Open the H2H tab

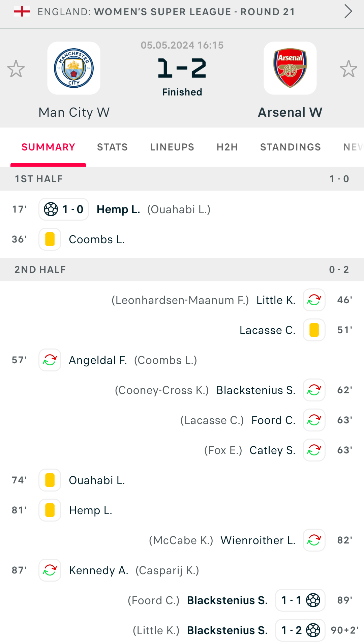coord(227,147)
